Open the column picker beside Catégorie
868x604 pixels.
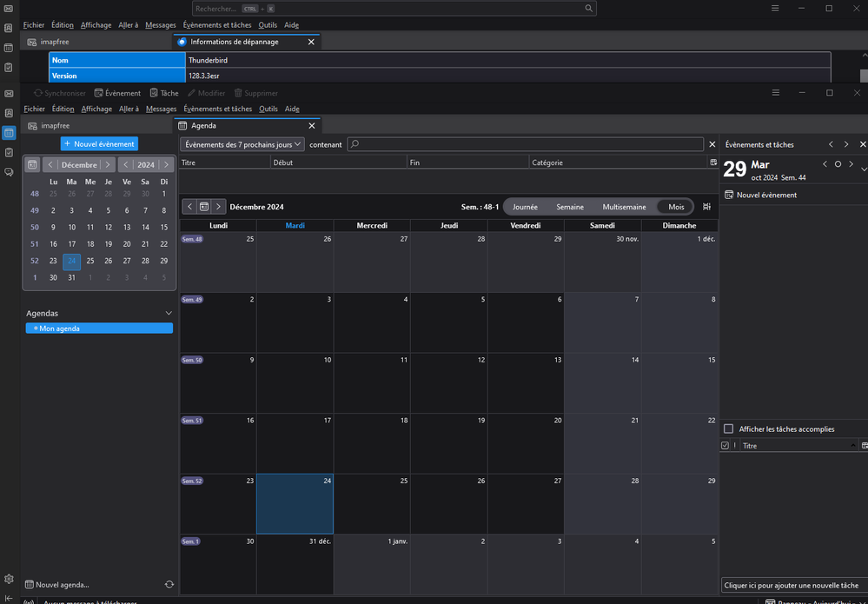click(x=713, y=163)
